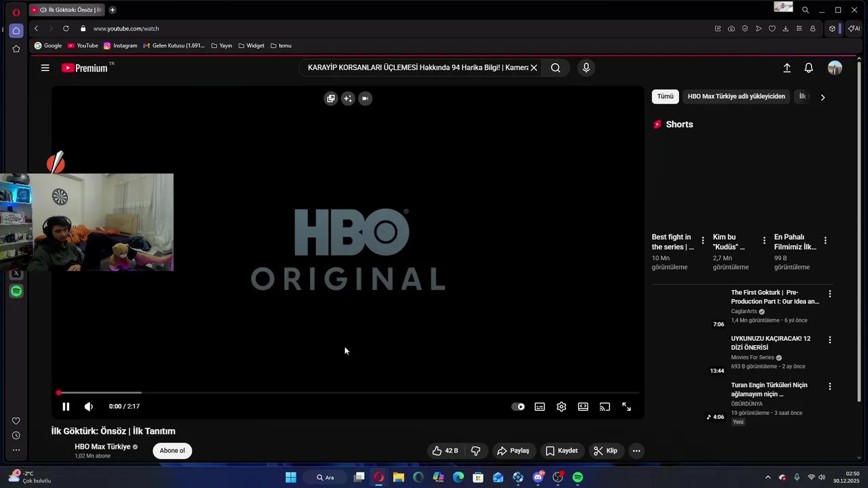Open Windows Start menu
Screen dimensions: 868x488
291,477
